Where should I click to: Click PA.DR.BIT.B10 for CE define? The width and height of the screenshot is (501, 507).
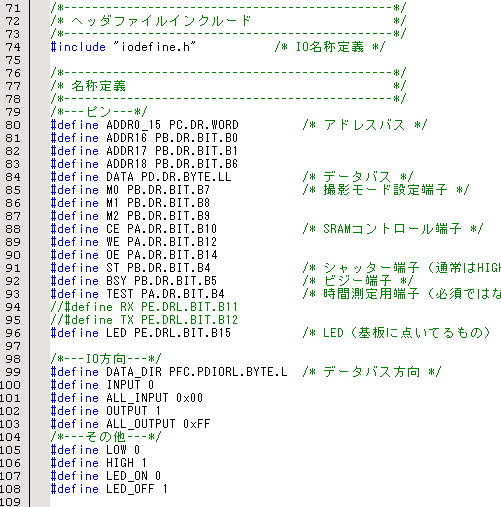(172, 229)
